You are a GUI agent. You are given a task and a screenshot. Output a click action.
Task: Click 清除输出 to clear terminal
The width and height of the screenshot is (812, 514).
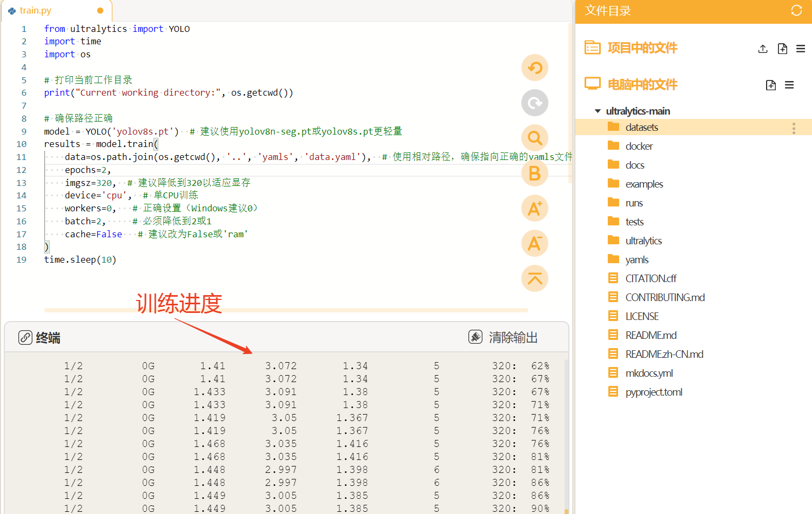coord(513,337)
